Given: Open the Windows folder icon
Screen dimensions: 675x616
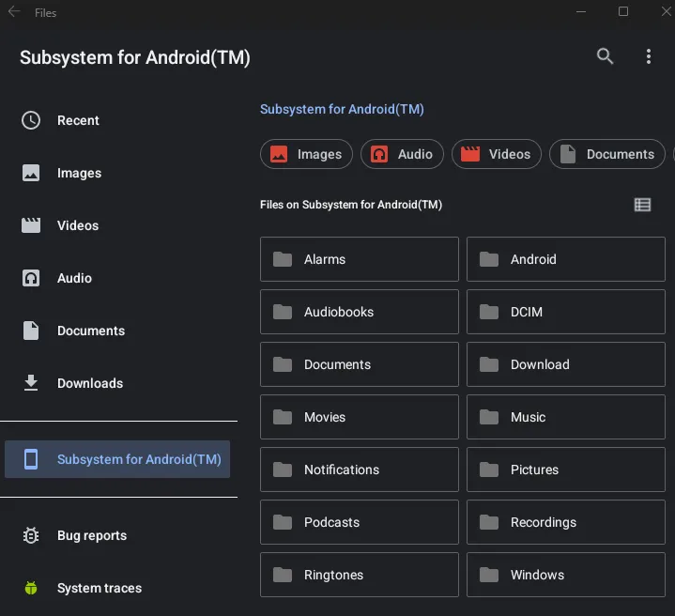Looking at the screenshot, I should click(489, 575).
